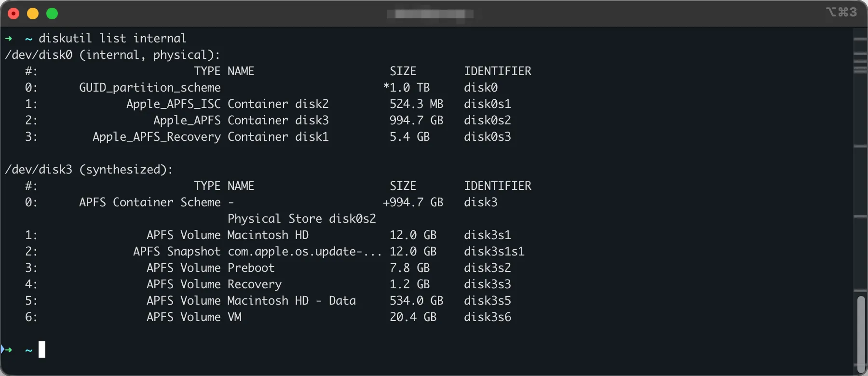Click 'VM' volume name
Screen dimensions: 868x376
[234, 317]
